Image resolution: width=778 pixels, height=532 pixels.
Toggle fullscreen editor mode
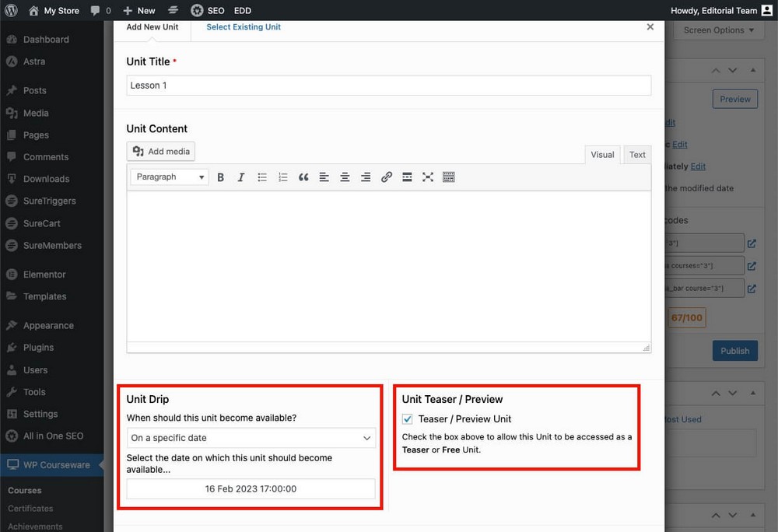428,177
